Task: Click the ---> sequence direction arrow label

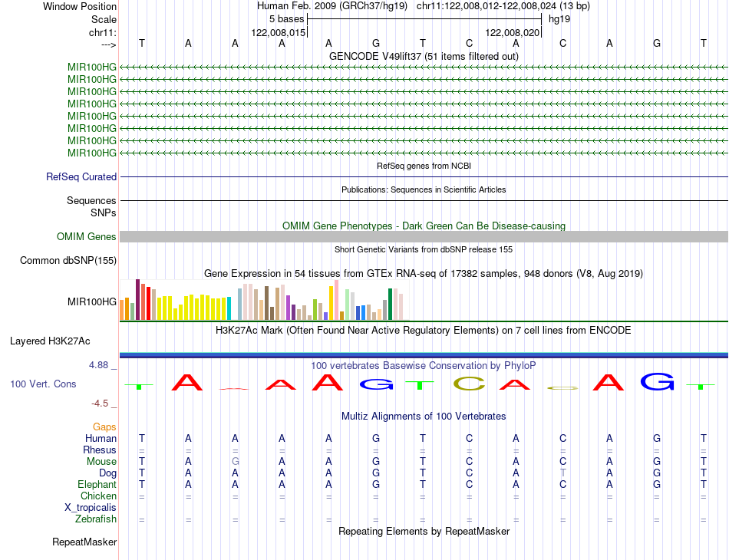Action: pos(108,44)
